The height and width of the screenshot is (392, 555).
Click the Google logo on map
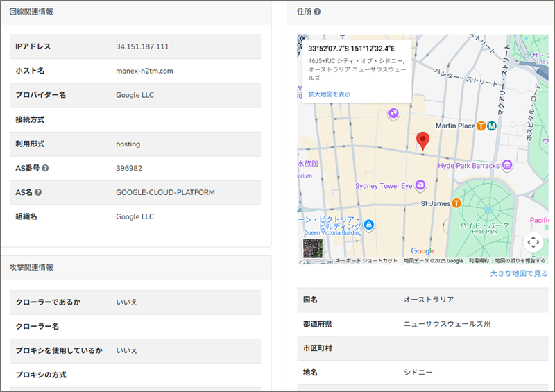(422, 251)
